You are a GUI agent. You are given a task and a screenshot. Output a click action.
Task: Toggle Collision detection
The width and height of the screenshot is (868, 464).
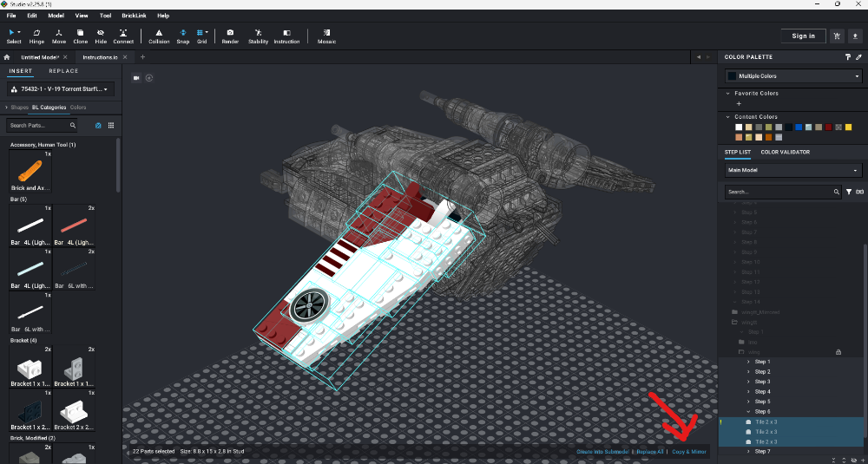159,36
